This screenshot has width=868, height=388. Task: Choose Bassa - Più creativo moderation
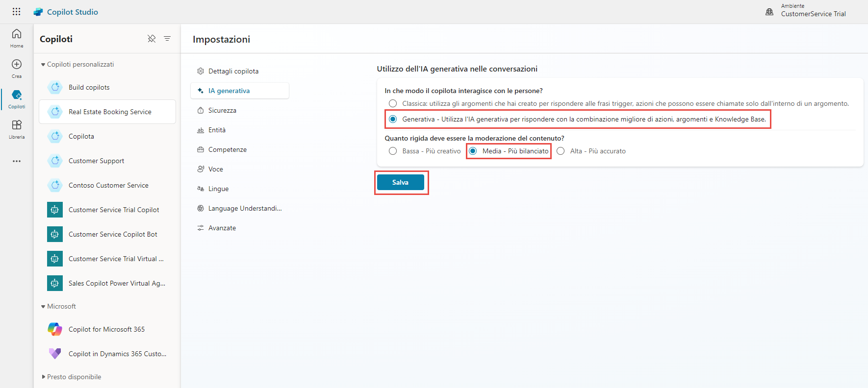[393, 151]
